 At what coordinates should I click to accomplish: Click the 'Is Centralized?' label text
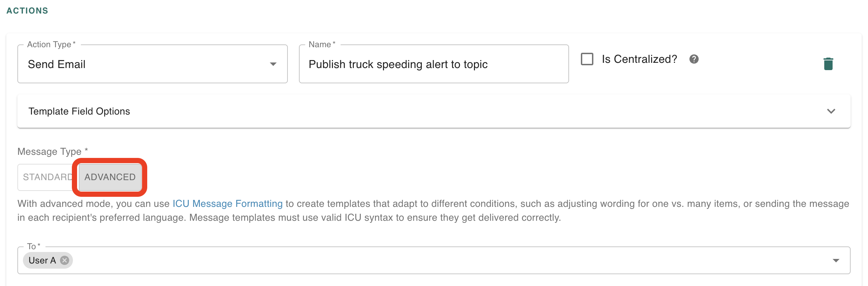[x=639, y=59]
